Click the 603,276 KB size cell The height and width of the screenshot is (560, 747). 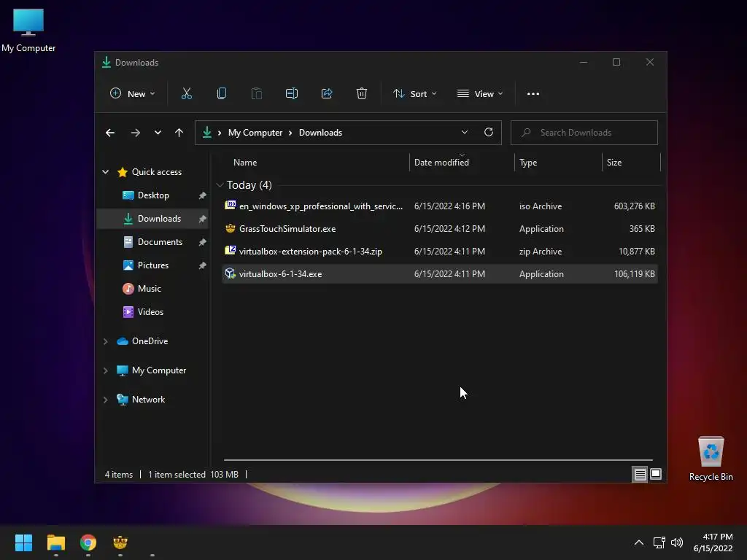(x=634, y=206)
